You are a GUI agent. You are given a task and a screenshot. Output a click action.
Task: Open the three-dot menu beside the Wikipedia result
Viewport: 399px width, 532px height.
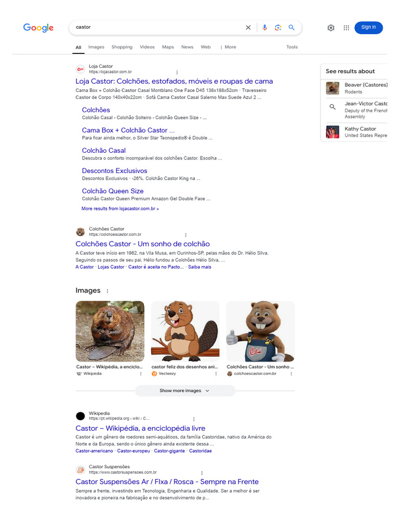pyautogui.click(x=194, y=419)
